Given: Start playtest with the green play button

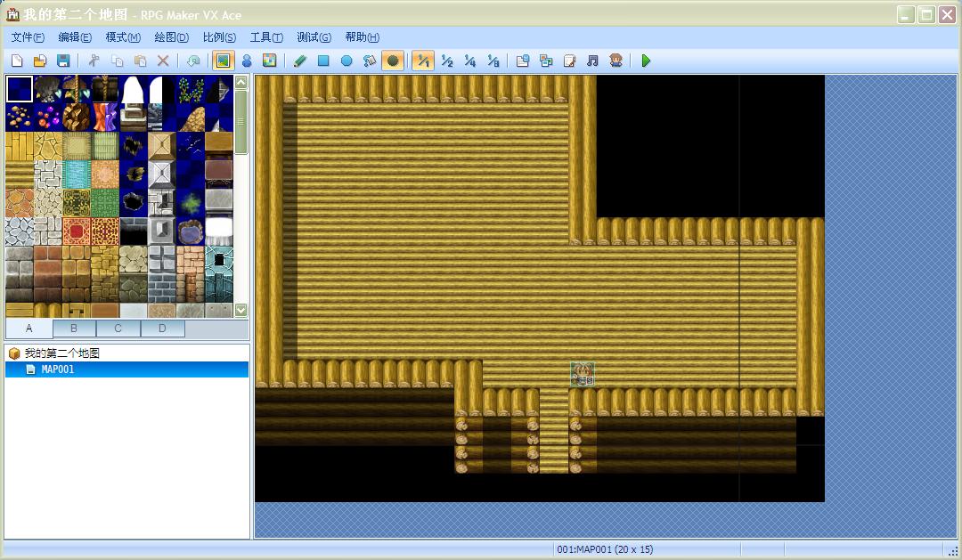Looking at the screenshot, I should pos(646,61).
